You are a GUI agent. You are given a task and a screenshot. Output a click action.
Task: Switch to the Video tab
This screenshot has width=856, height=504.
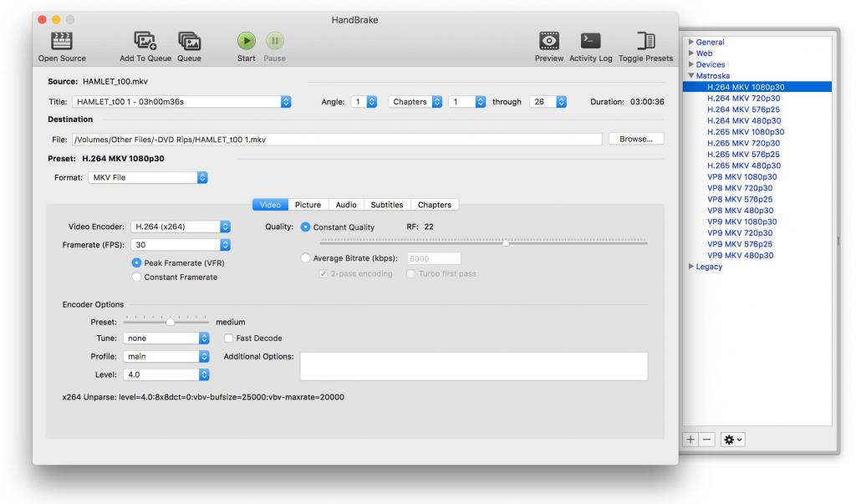pos(270,205)
